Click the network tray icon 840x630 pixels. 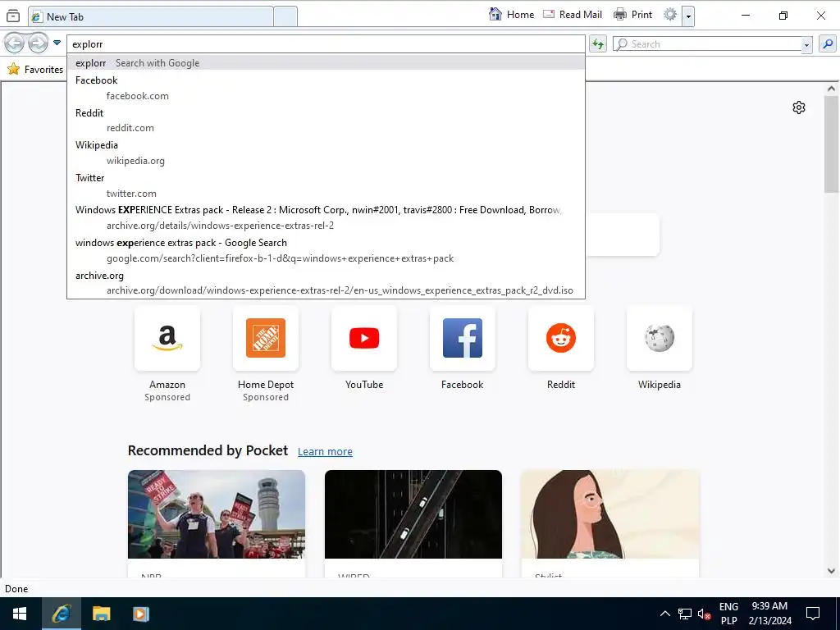(x=685, y=614)
